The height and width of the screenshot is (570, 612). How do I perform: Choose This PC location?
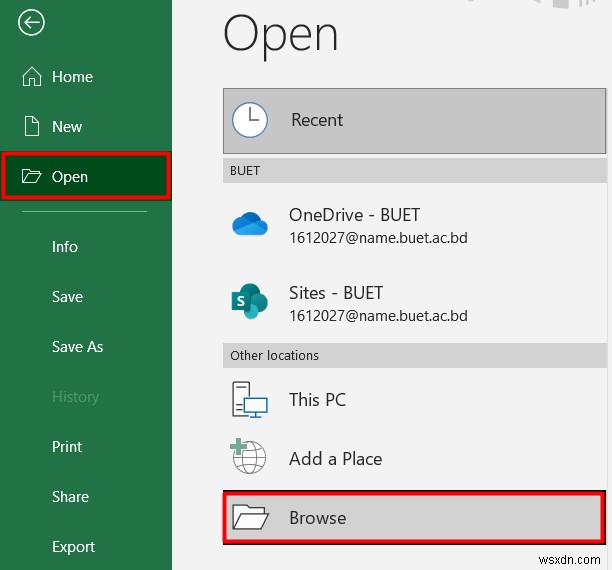click(415, 400)
